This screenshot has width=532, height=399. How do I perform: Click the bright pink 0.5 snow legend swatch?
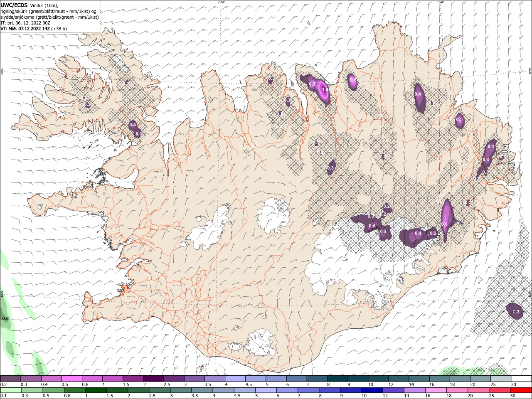[x=72, y=379]
